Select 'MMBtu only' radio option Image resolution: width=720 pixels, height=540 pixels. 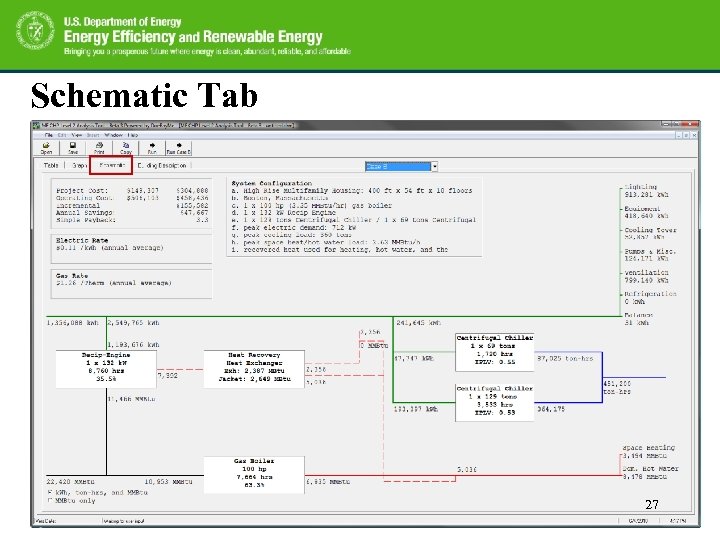point(72,501)
